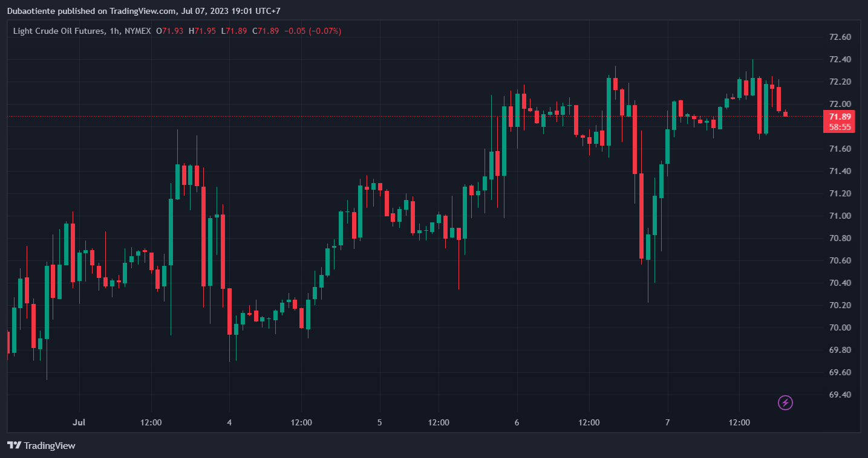Click date 4 on the time axis
Viewport: 868px width, 458px height.
229,422
